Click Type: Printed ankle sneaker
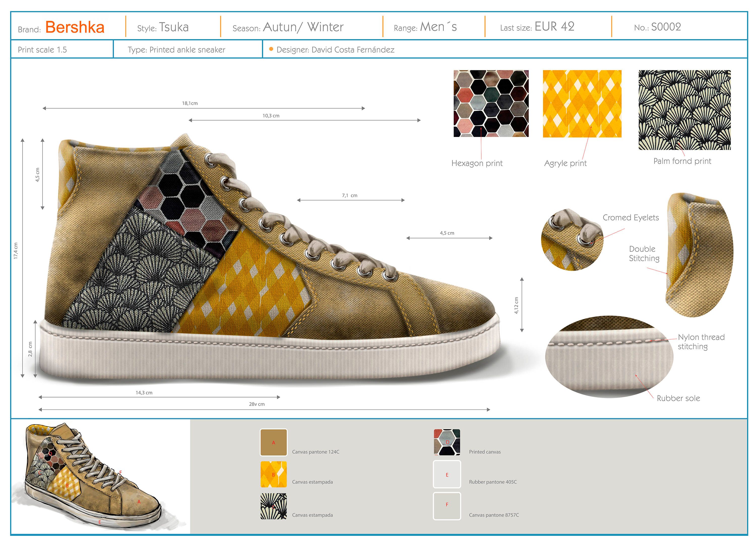 (176, 50)
